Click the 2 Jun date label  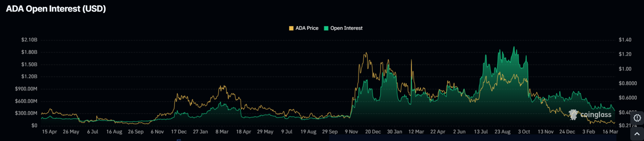(x=459, y=132)
